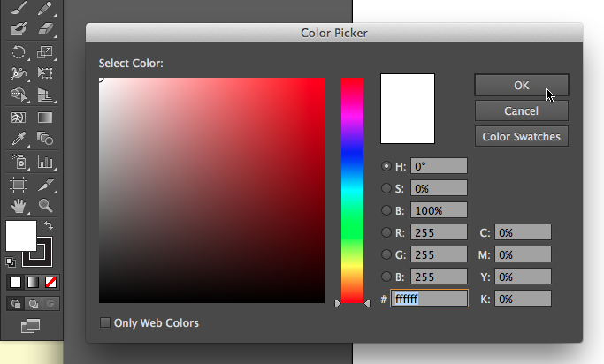Viewport: 604px width, 364px height.
Task: Click inside the red color field square
Action: click(x=211, y=191)
